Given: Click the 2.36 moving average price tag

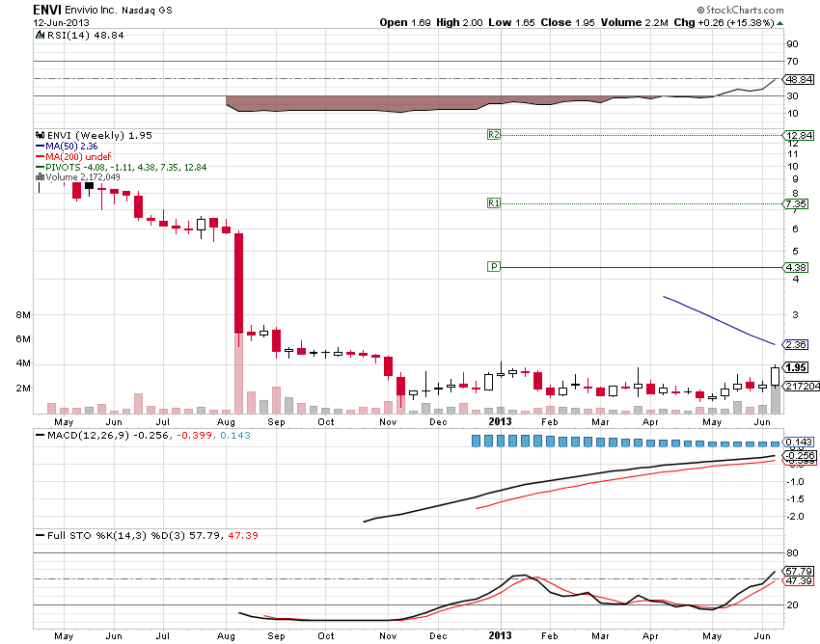Looking at the screenshot, I should (797, 344).
